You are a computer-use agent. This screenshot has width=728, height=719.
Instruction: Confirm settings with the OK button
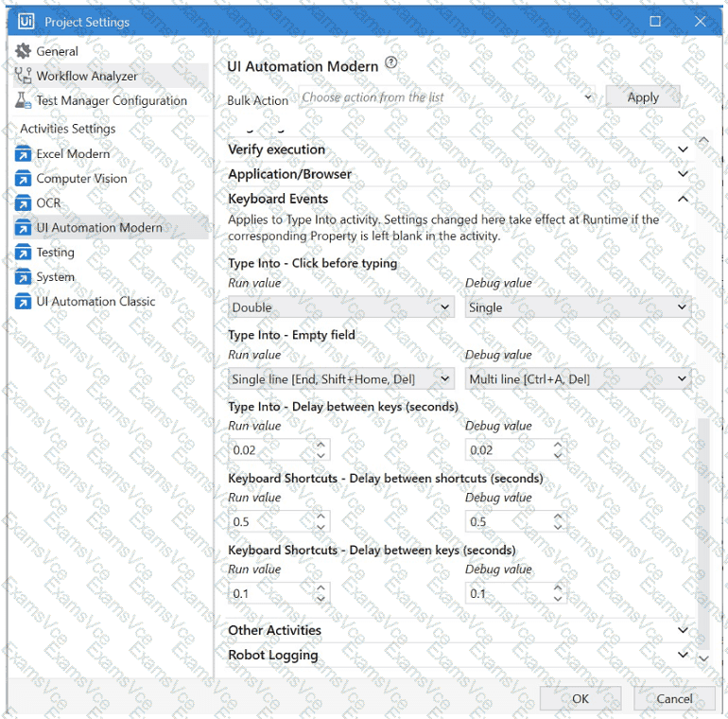coord(581,698)
